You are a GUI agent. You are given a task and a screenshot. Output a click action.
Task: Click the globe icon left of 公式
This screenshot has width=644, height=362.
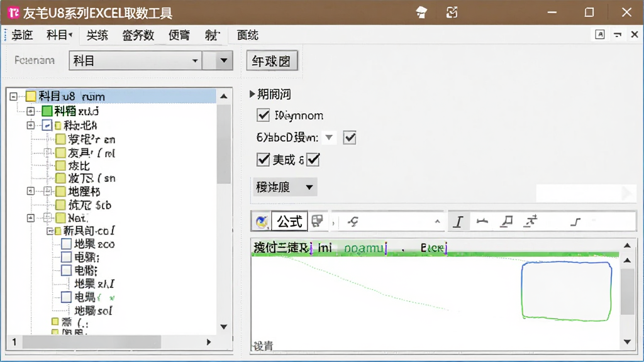click(x=262, y=222)
